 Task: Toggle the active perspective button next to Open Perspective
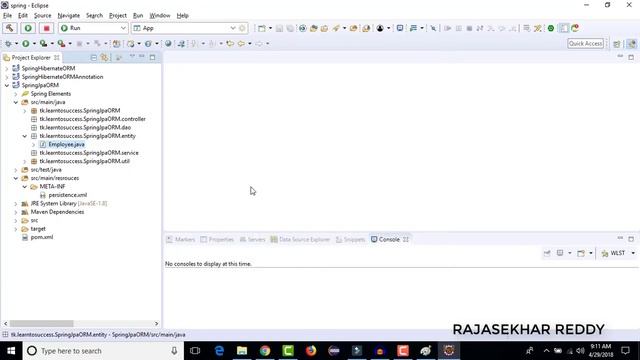click(631, 44)
